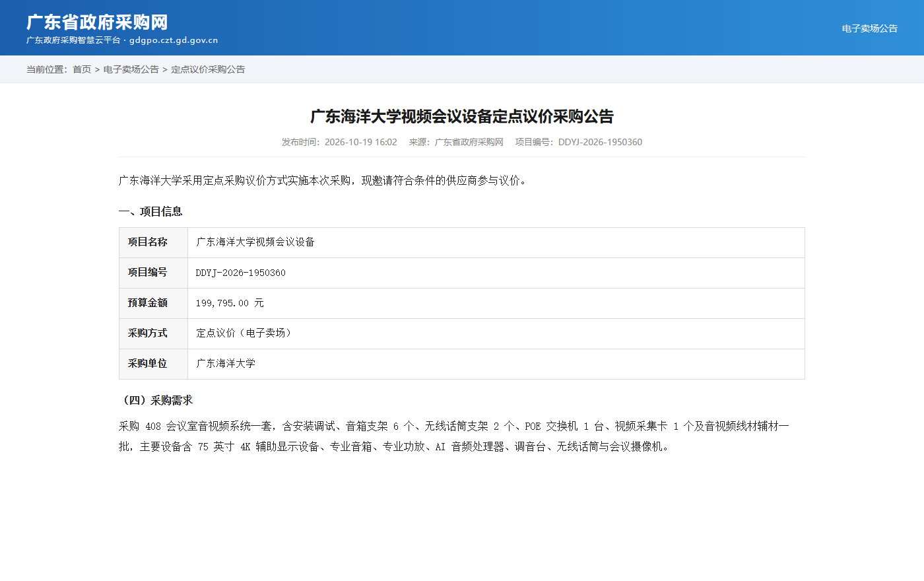924x581 pixels.
Task: Click table value 广东海洋大学视频会议设备
Action: (x=255, y=242)
